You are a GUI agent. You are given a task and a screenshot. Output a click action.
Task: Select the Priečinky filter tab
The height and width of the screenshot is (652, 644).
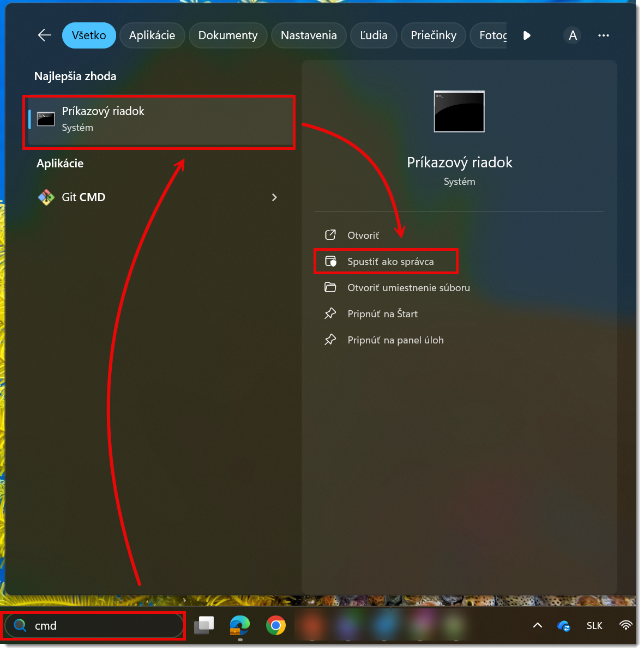[x=433, y=35]
